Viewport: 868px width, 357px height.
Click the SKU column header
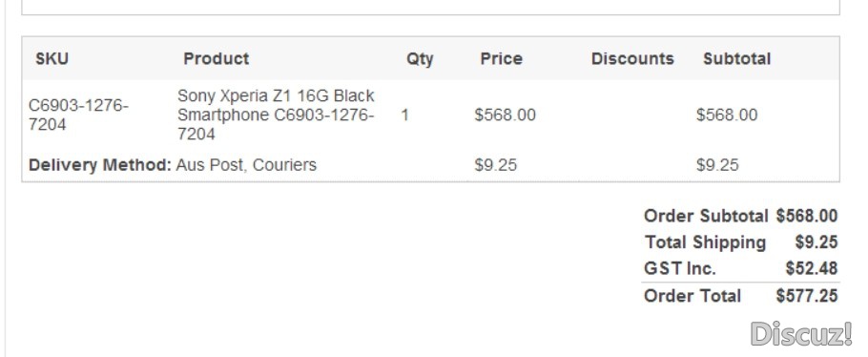52,59
